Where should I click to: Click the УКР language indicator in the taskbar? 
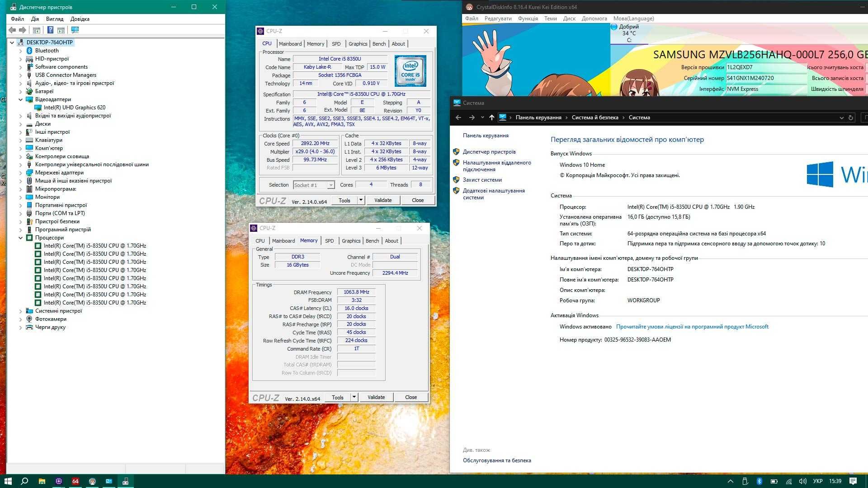[x=818, y=481]
